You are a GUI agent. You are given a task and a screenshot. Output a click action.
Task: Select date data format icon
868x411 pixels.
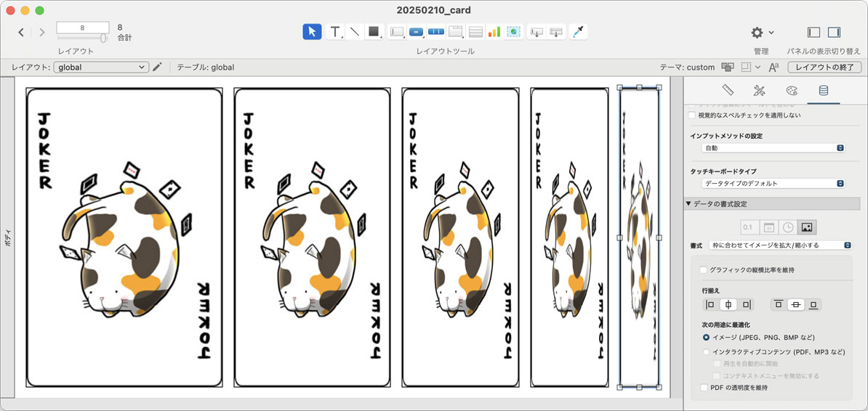769,227
